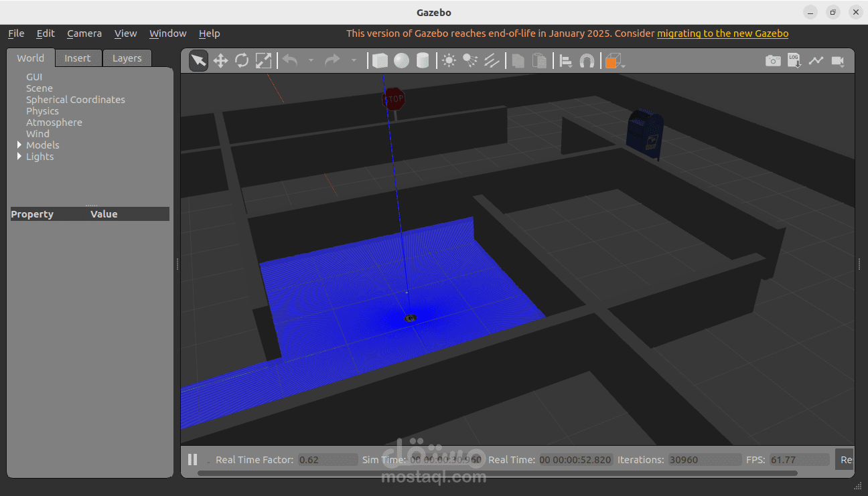Click the horizontal scrollbar under status bar
868x496 pixels.
point(498,473)
